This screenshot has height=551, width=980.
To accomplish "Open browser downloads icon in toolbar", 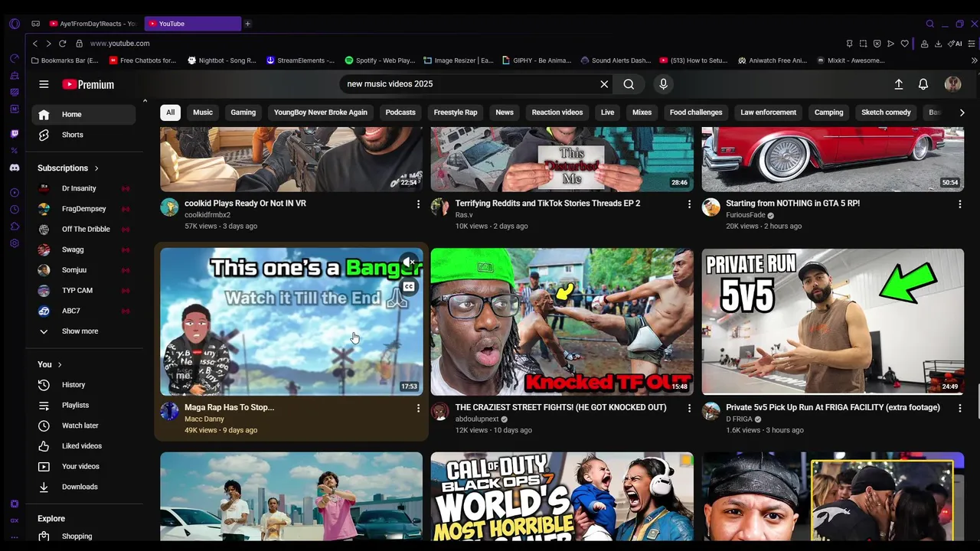I will coord(938,44).
